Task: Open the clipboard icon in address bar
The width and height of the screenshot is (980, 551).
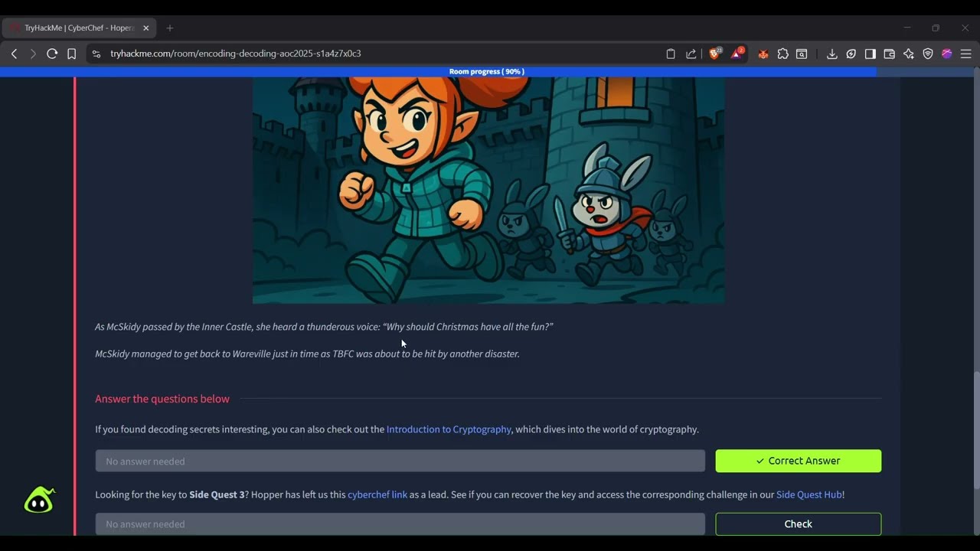Action: 671,54
